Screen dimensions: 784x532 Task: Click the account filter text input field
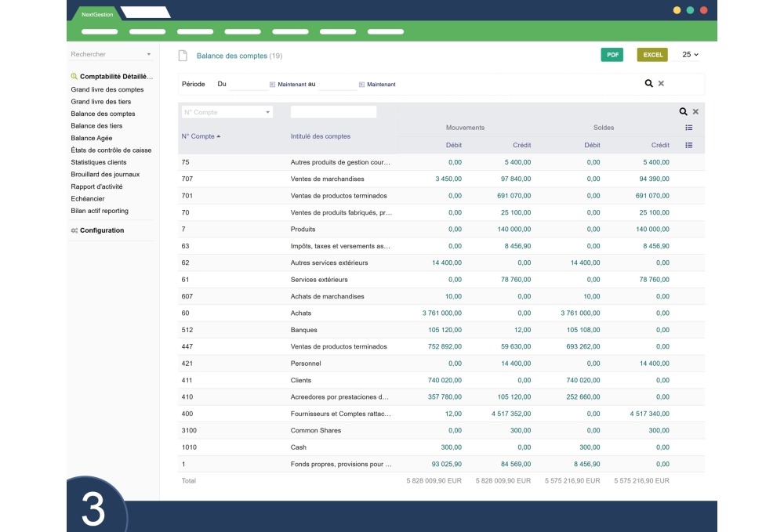(332, 113)
